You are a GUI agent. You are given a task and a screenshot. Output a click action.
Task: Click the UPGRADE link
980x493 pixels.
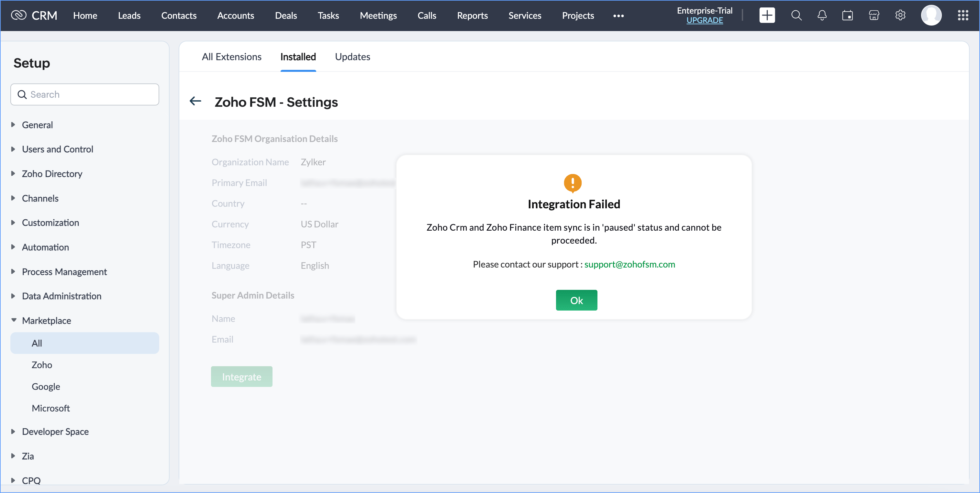704,20
